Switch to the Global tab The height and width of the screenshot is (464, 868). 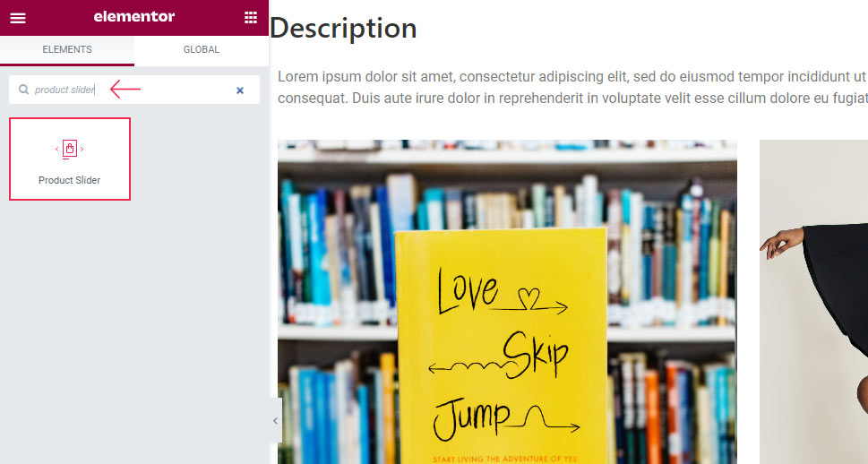tap(202, 50)
